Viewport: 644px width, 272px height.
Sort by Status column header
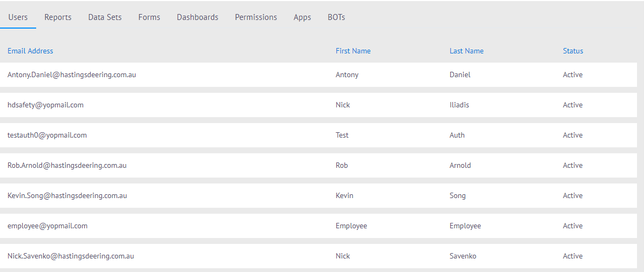click(573, 51)
